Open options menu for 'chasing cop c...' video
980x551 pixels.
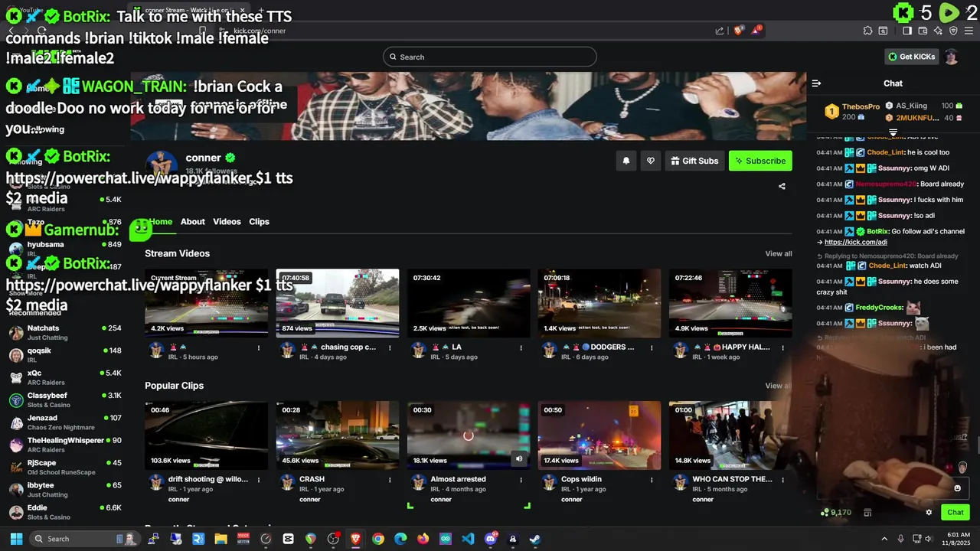pos(390,347)
